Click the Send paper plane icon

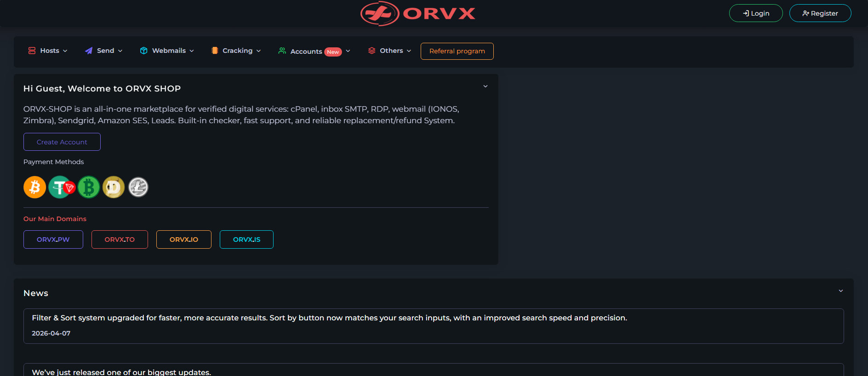pos(89,51)
